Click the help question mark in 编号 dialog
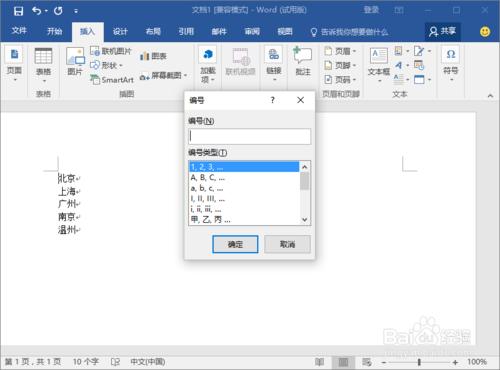The width and height of the screenshot is (500, 370). [272, 100]
